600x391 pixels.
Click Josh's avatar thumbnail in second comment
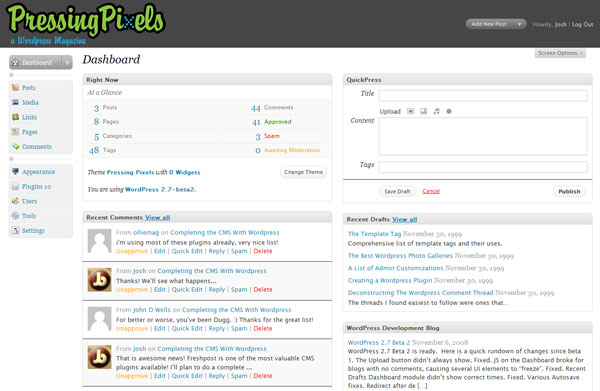pyautogui.click(x=99, y=280)
